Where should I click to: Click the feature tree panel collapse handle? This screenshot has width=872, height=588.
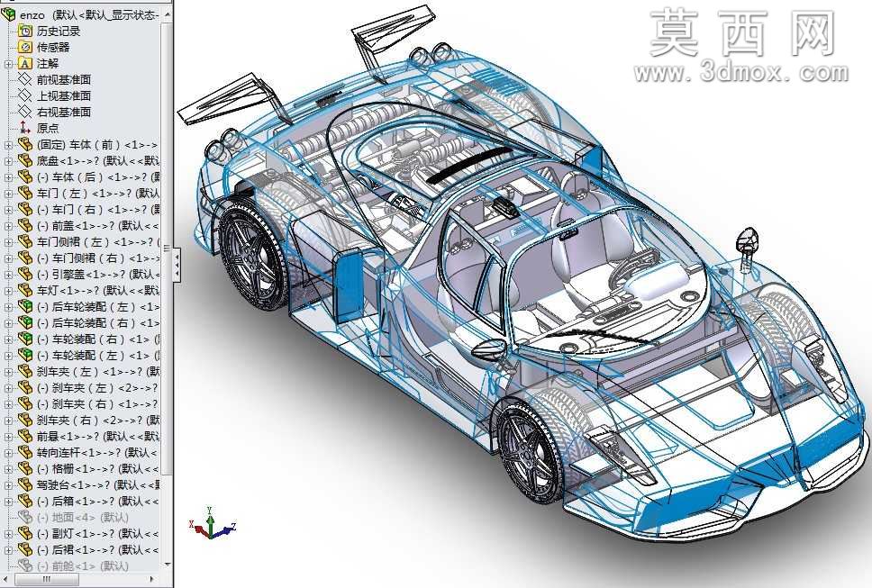tap(177, 265)
